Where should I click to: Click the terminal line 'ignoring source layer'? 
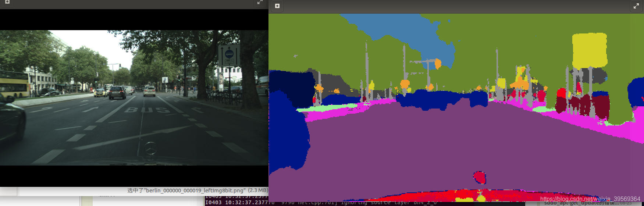coord(390,202)
